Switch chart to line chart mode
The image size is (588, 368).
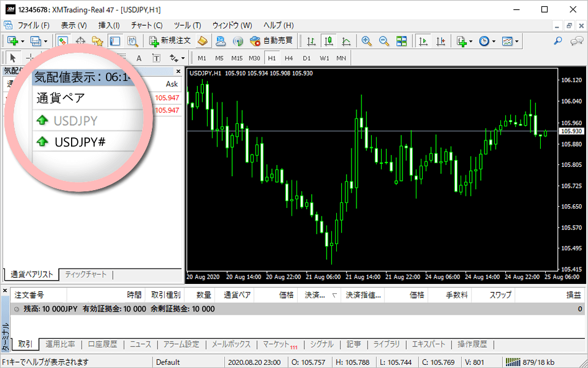click(346, 41)
